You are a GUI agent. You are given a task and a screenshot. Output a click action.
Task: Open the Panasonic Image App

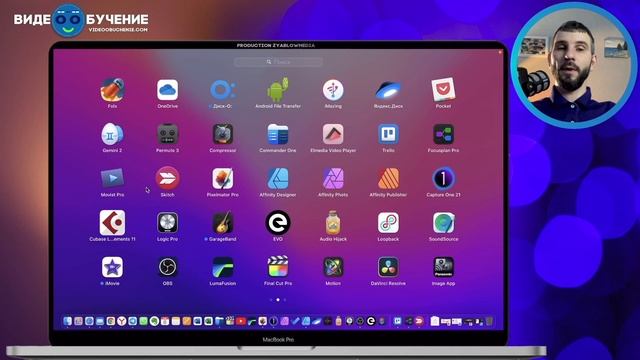[x=443, y=267]
